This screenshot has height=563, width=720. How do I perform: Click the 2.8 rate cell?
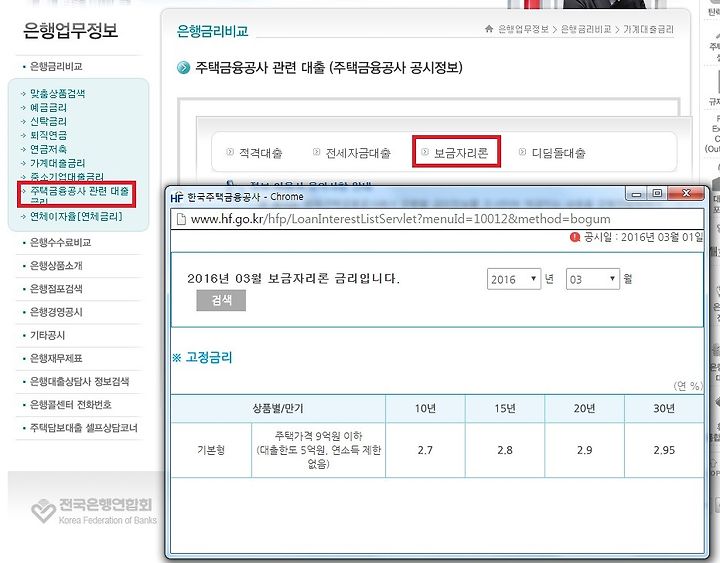point(505,450)
